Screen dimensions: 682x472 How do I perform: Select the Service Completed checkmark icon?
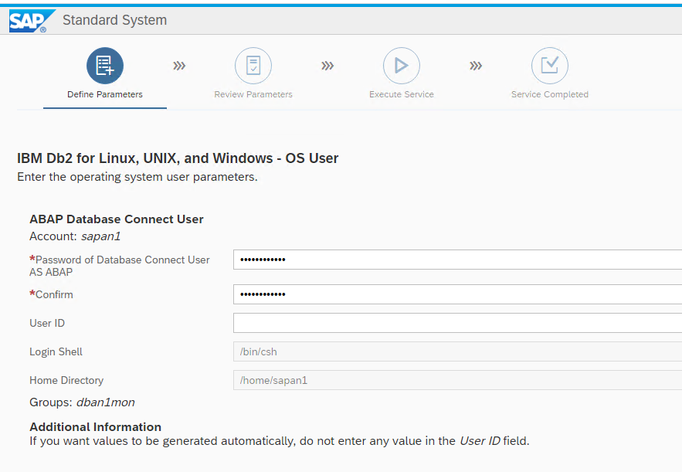coord(550,66)
